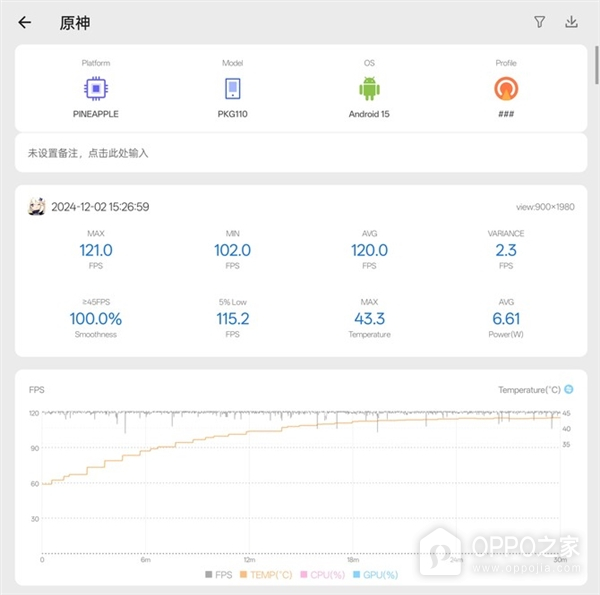Viewport: 600px width, 595px height.
Task: Toggle the TEMP(°C) legend series
Action: click(x=266, y=575)
